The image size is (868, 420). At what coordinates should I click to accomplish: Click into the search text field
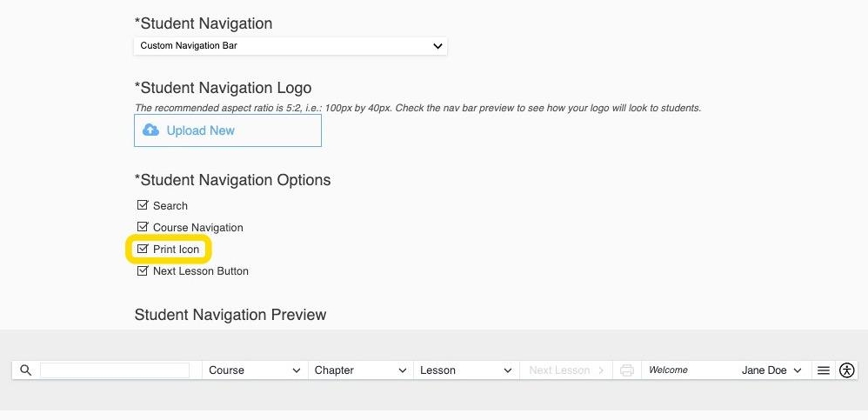tap(114, 370)
